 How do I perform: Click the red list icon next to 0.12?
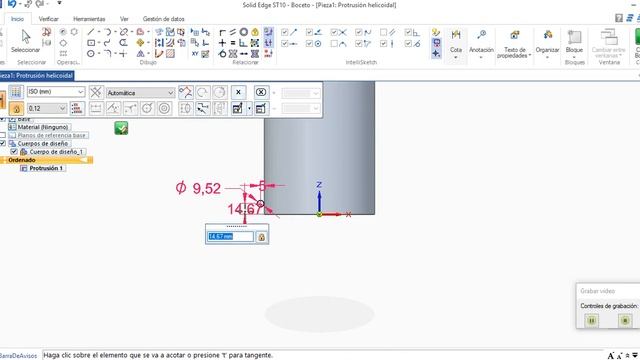point(77,108)
